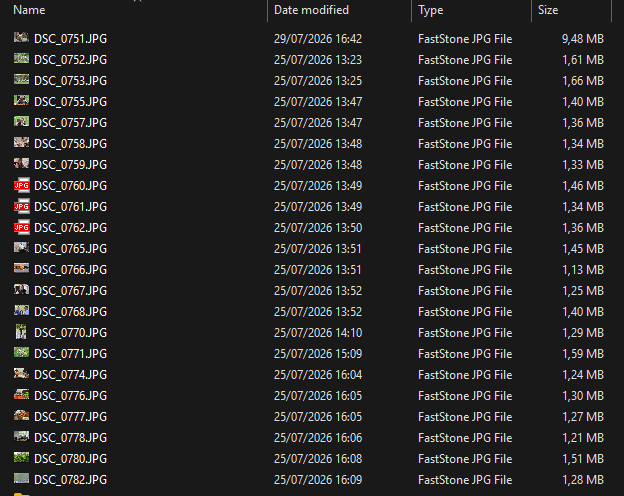Select the file name DSC_0776.JPG
The image size is (624, 496).
(x=70, y=396)
